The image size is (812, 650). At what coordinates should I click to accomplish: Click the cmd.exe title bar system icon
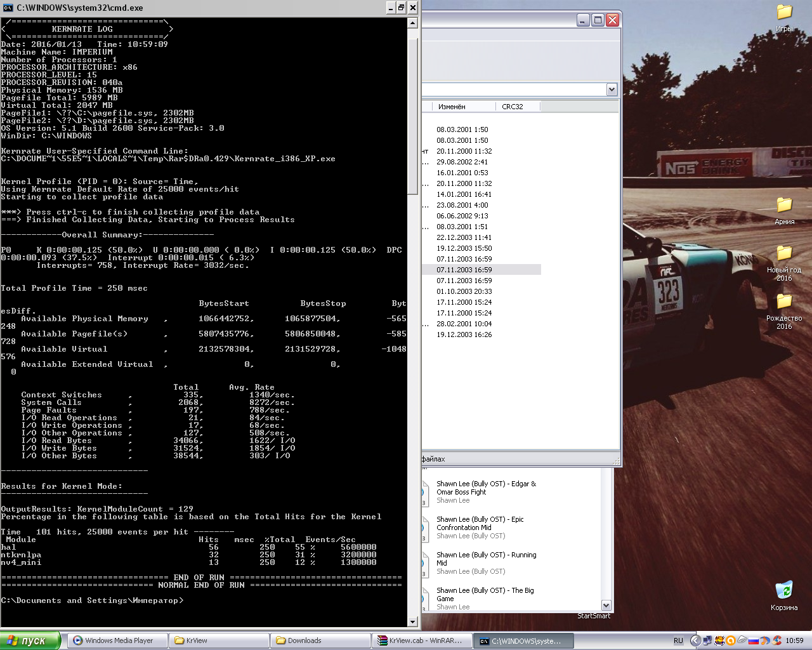[8, 8]
